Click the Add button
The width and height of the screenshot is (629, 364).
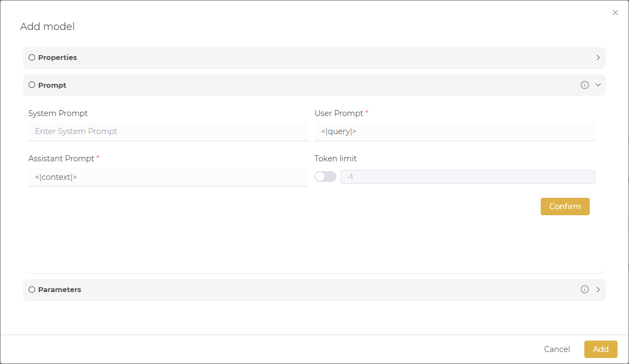pos(601,349)
